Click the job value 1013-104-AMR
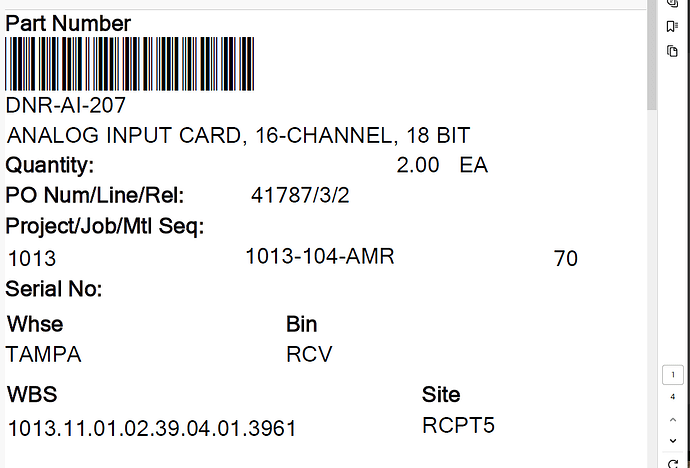 (320, 257)
